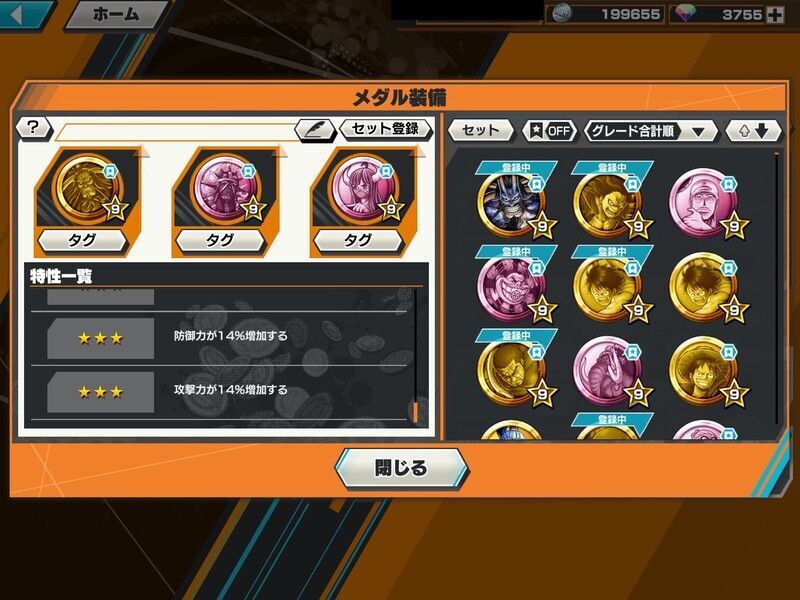Go to ホーム tab
This screenshot has width=800, height=600.
pyautogui.click(x=117, y=14)
